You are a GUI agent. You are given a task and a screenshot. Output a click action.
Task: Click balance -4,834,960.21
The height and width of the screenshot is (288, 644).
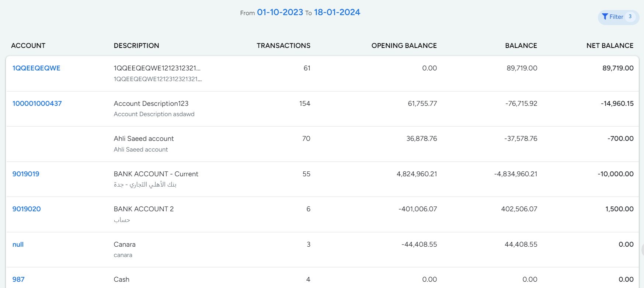point(516,174)
